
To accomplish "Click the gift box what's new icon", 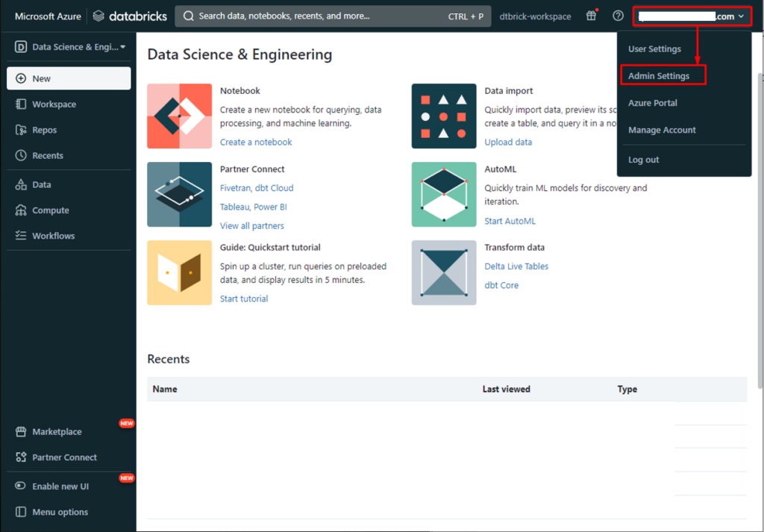I will click(x=591, y=16).
